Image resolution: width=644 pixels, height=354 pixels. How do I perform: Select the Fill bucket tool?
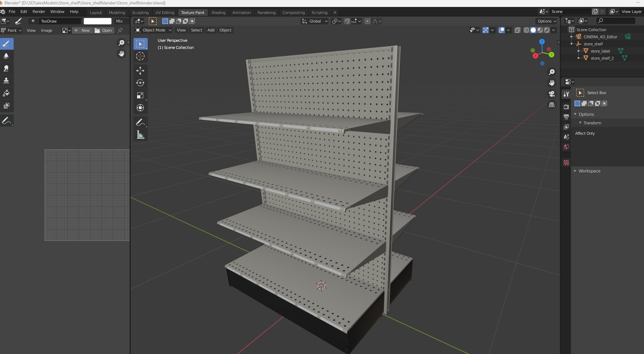(6, 93)
